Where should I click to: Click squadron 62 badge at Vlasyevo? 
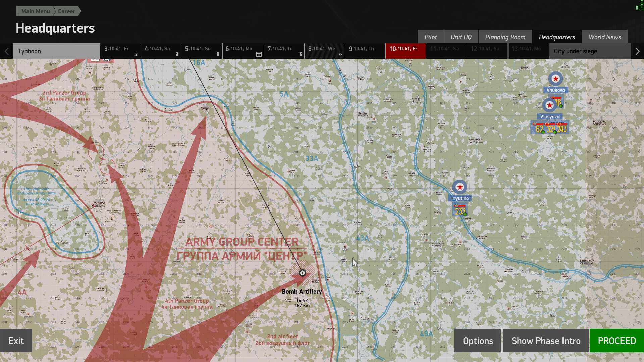pos(539,129)
